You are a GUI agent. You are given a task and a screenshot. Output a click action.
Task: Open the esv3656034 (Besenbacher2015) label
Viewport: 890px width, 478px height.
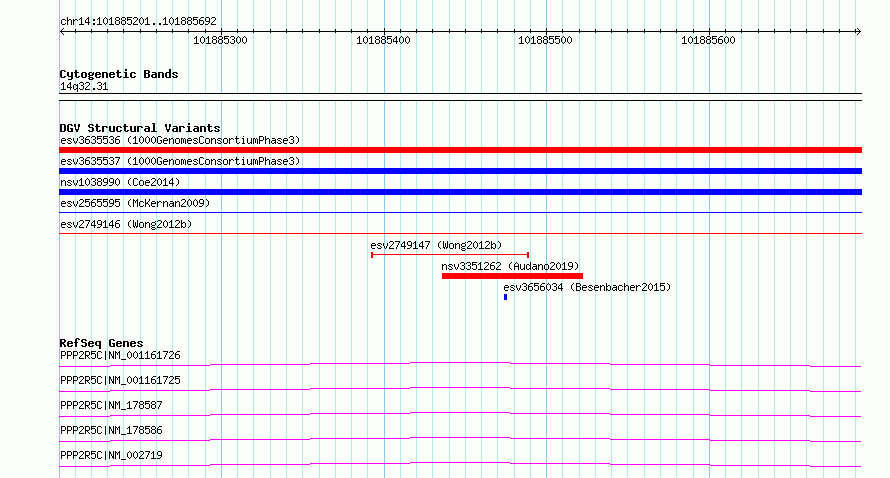587,287
